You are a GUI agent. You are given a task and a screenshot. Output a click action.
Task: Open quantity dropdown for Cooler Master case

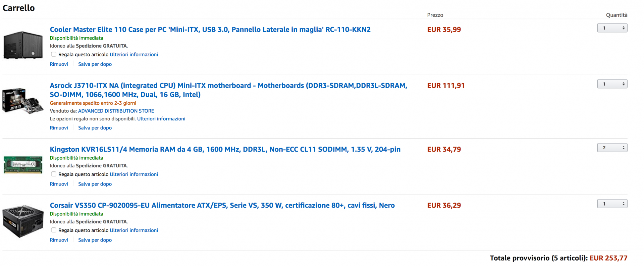(612, 28)
